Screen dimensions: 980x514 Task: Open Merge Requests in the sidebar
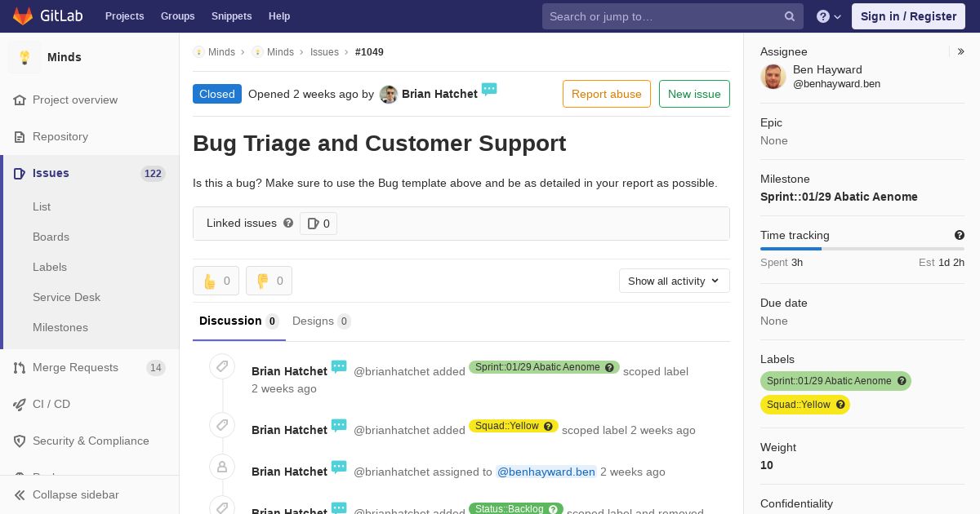pyautogui.click(x=75, y=367)
